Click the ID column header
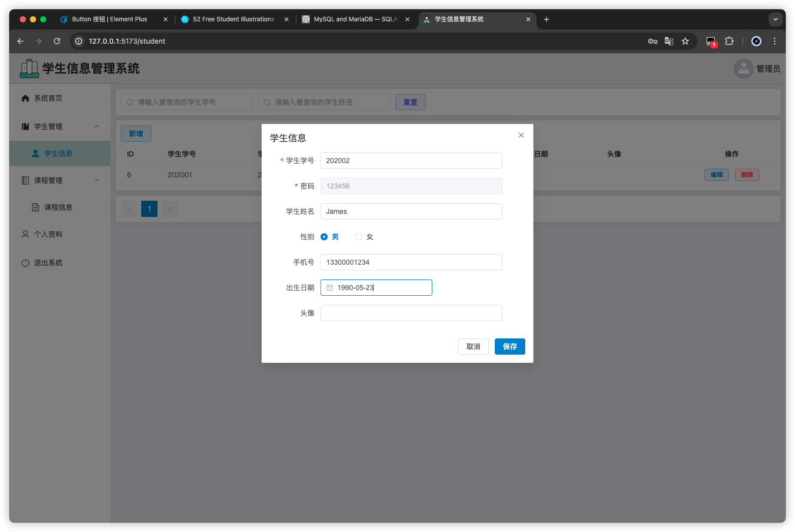 pyautogui.click(x=131, y=154)
